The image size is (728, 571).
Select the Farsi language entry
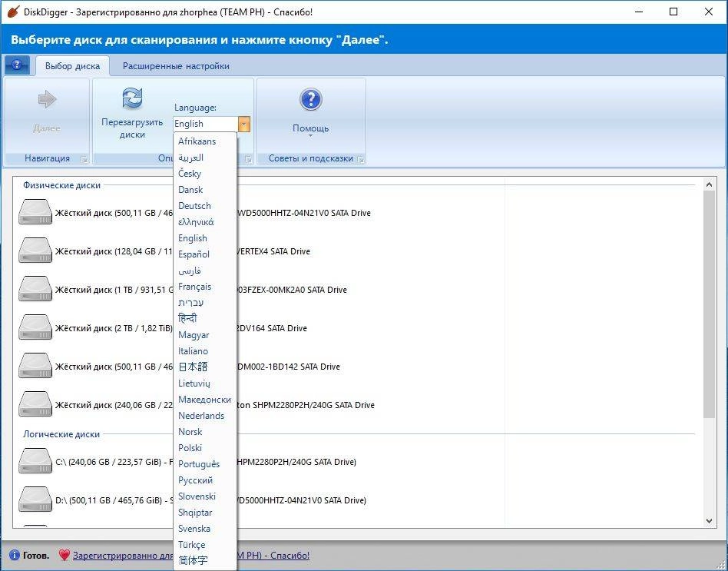(205, 270)
